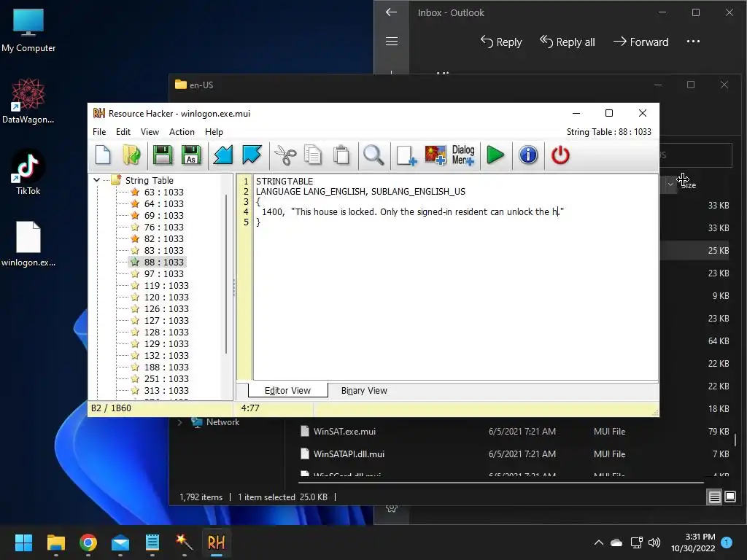Image resolution: width=747 pixels, height=560 pixels.
Task: Open Chrome from the taskbar
Action: pyautogui.click(x=88, y=542)
